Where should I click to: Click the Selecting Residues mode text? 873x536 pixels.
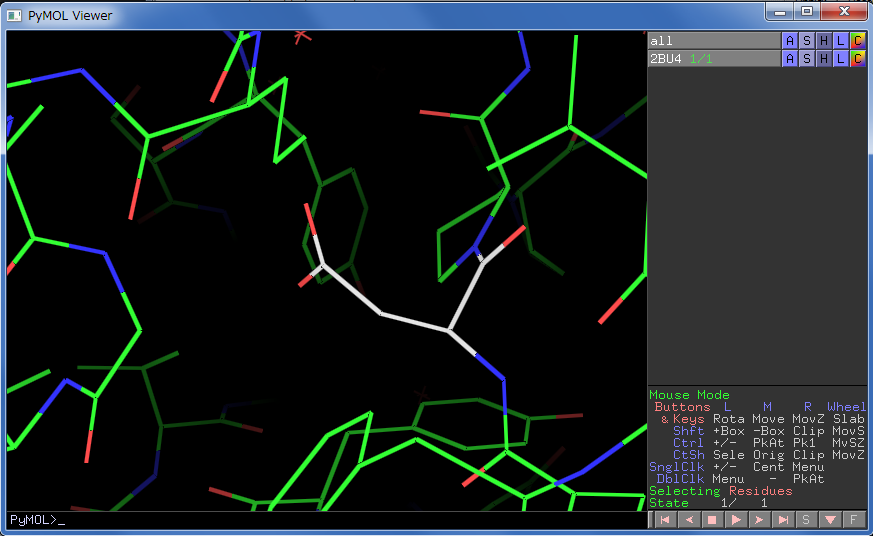click(720, 491)
